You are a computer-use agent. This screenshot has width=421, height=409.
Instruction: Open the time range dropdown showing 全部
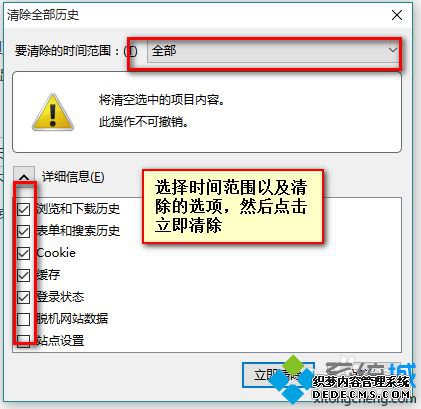(x=273, y=51)
